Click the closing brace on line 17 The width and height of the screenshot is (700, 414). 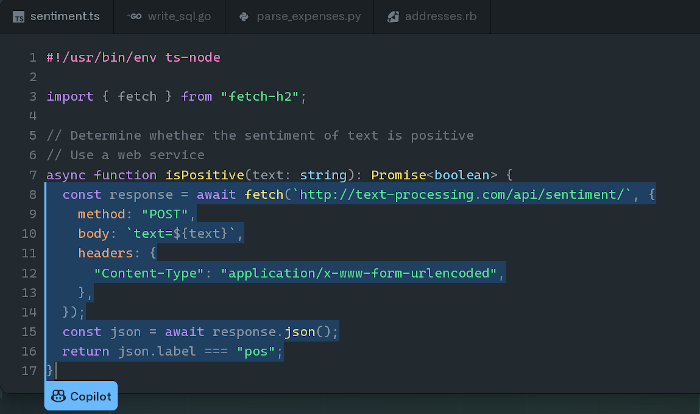pyautogui.click(x=50, y=371)
